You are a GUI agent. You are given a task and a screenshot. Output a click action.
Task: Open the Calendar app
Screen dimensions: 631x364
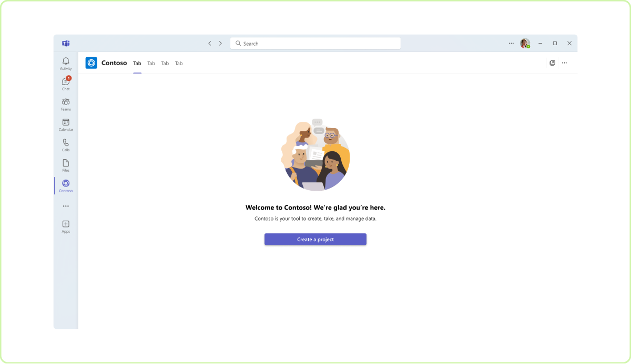point(66,124)
